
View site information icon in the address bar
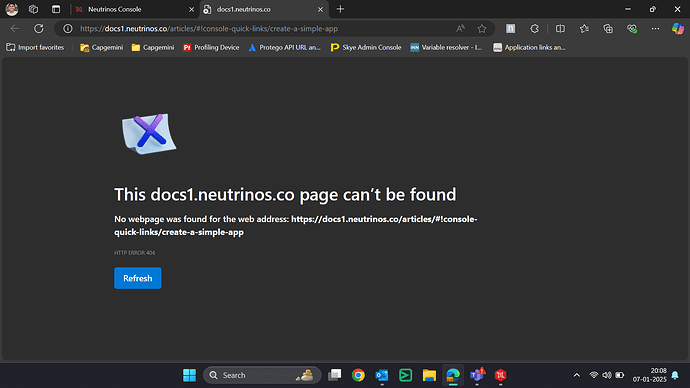pyautogui.click(x=68, y=29)
